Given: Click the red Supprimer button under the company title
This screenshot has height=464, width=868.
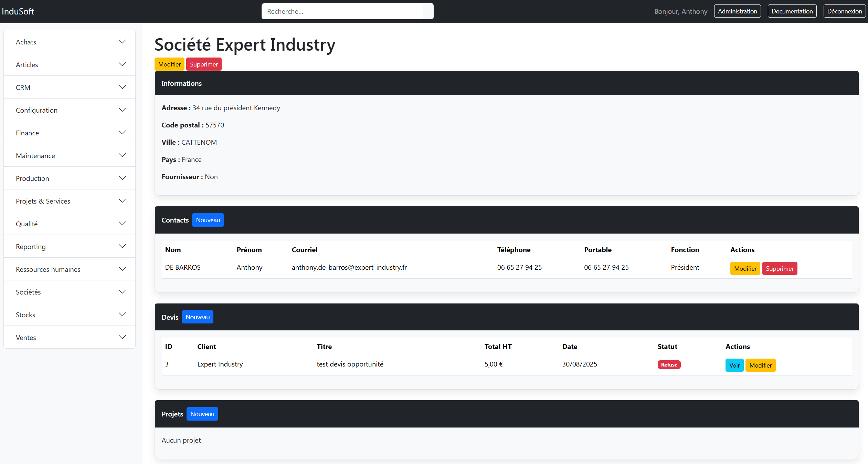Looking at the screenshot, I should coord(204,64).
